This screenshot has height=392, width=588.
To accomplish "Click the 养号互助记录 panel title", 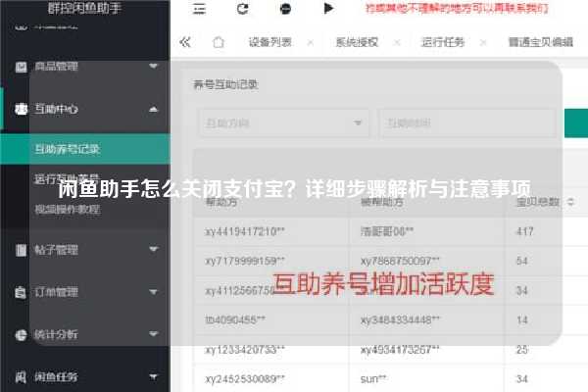I will (x=225, y=84).
